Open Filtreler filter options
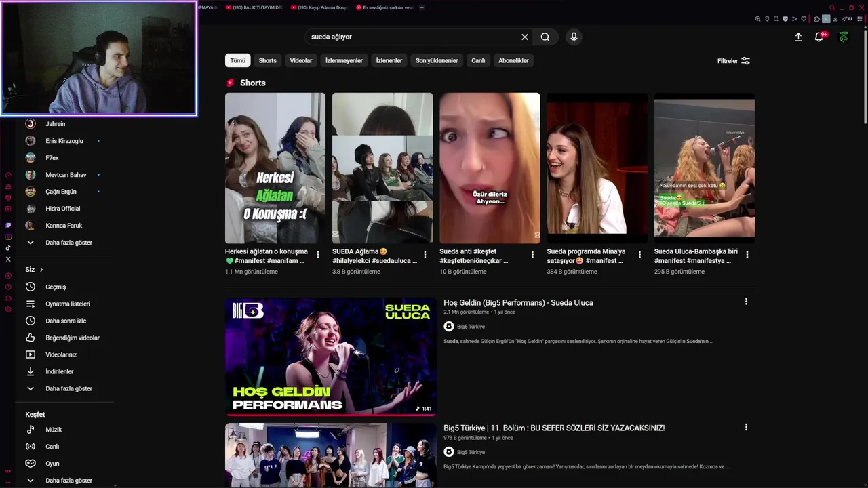 (x=734, y=61)
